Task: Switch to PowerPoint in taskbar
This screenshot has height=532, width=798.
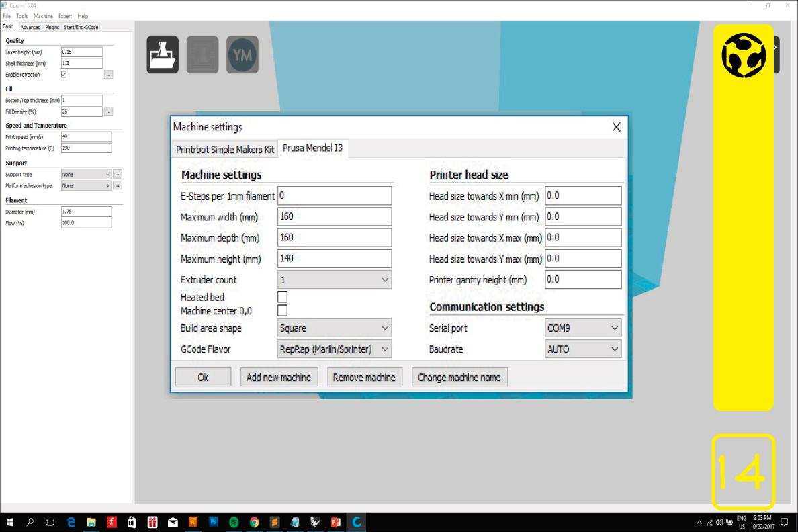Action: [335, 522]
